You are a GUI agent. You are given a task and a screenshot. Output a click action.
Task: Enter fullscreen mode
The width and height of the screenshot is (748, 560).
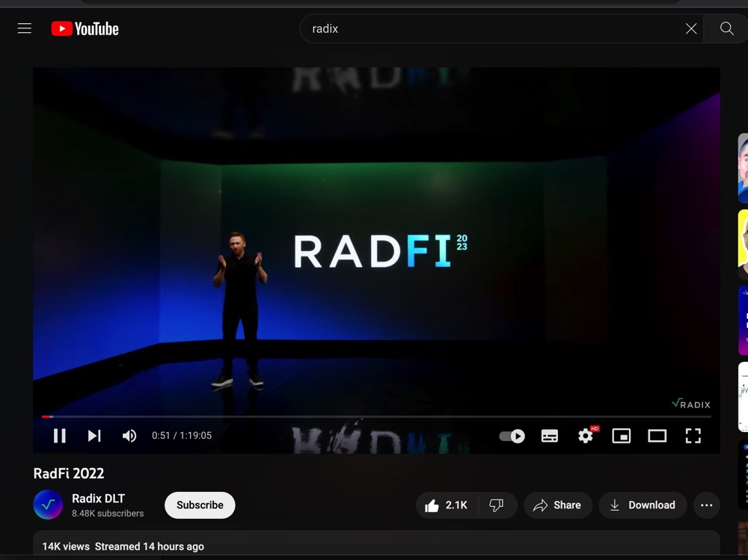pos(693,436)
